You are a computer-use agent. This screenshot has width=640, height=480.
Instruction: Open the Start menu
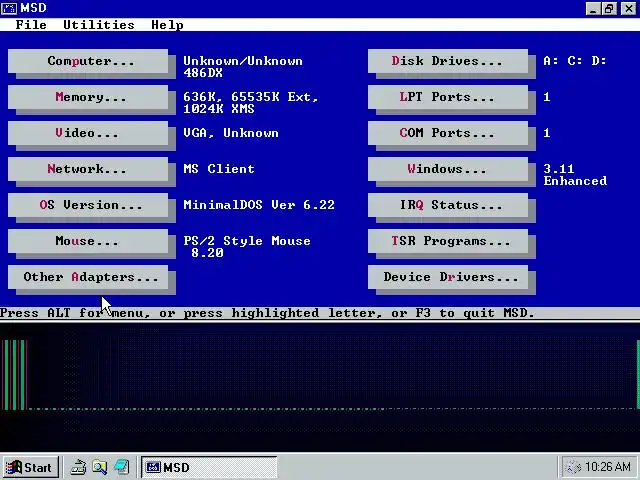[x=30, y=467]
